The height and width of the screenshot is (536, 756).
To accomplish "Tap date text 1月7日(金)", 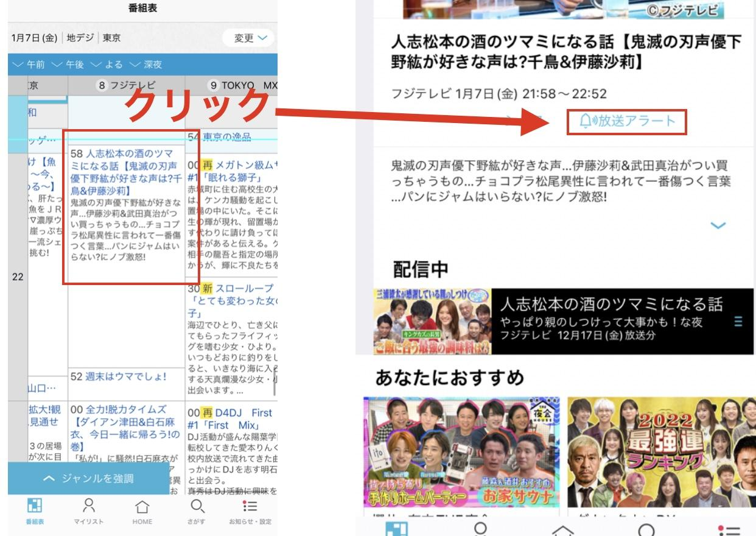I will (x=34, y=38).
